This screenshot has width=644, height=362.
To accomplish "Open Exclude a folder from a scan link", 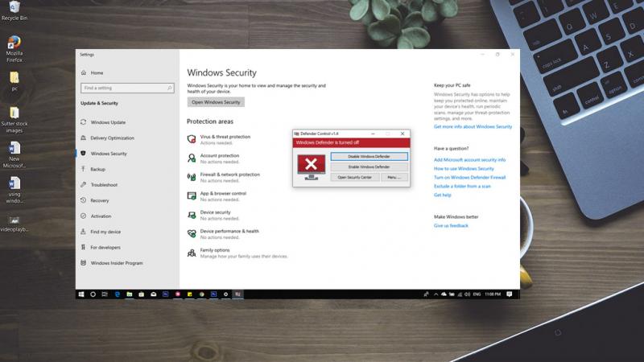I will pyautogui.click(x=462, y=187).
